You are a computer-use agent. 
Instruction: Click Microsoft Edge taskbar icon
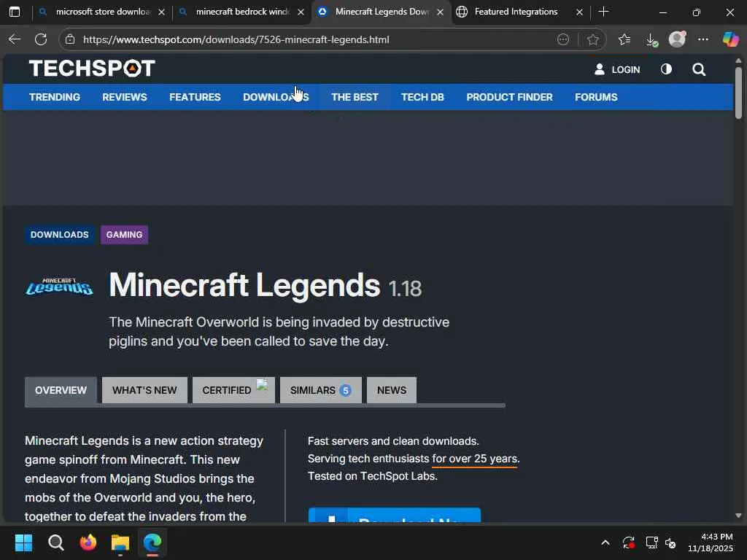[152, 542]
